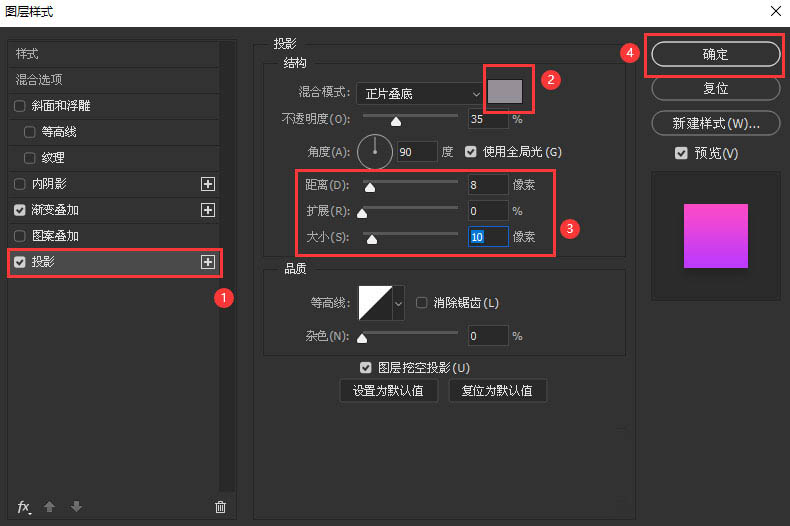This screenshot has width=790, height=526.
Task: Uncheck the 预览 checkbox
Action: coord(681,153)
